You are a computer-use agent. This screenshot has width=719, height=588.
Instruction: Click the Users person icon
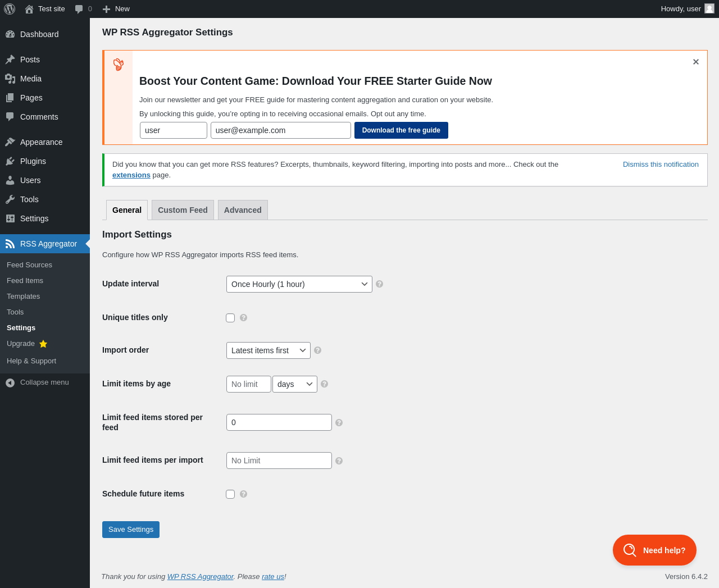coord(10,180)
